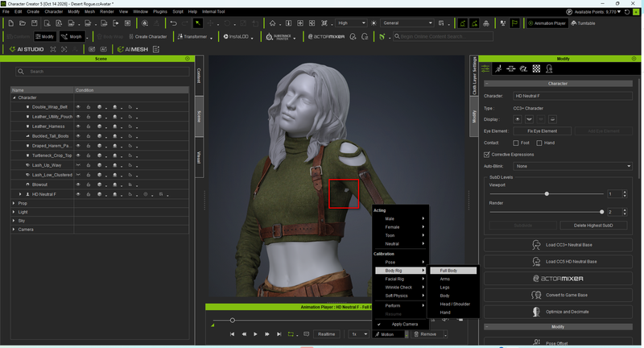Create a new project with the New icon
The height and width of the screenshot is (348, 644).
coord(11,23)
